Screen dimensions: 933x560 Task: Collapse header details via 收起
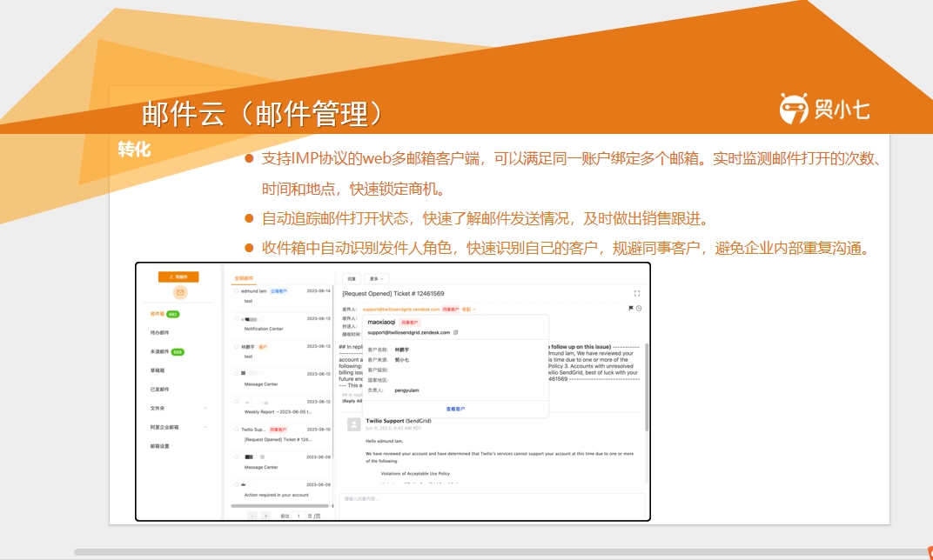[x=469, y=310]
